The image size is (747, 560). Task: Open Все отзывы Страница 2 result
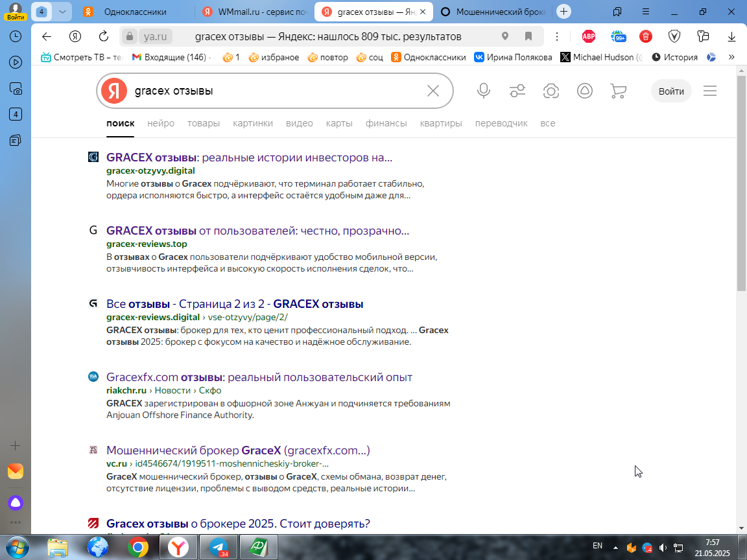[x=235, y=304]
